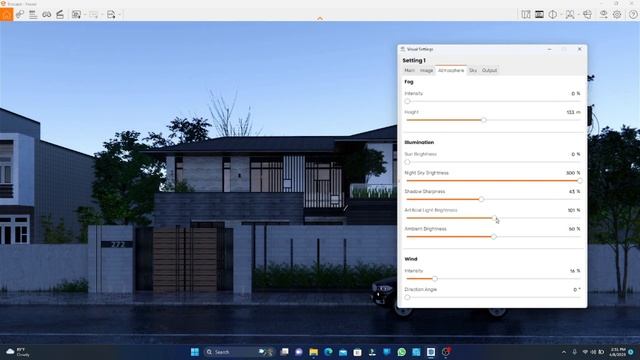Open dropdown arrow beside batch rendering icon
Screen dimensions: 640x360
pos(102,15)
